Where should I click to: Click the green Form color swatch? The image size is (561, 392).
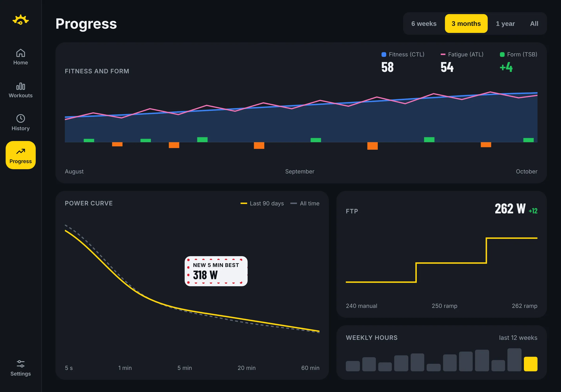coord(502,55)
